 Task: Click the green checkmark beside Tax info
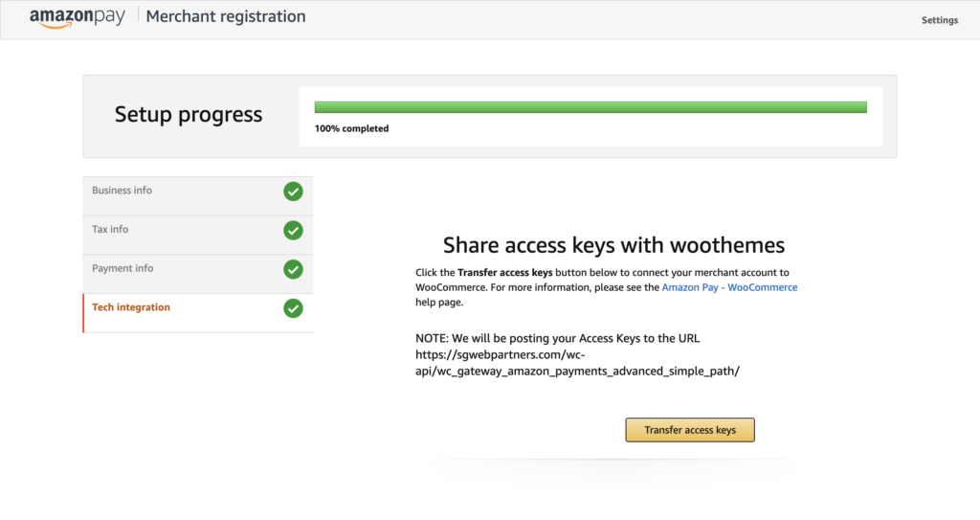pos(293,231)
